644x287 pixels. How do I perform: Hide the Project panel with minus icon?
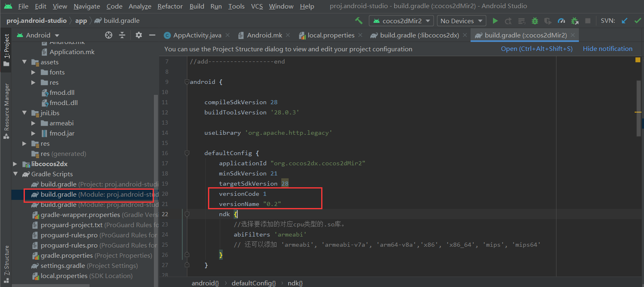(152, 35)
